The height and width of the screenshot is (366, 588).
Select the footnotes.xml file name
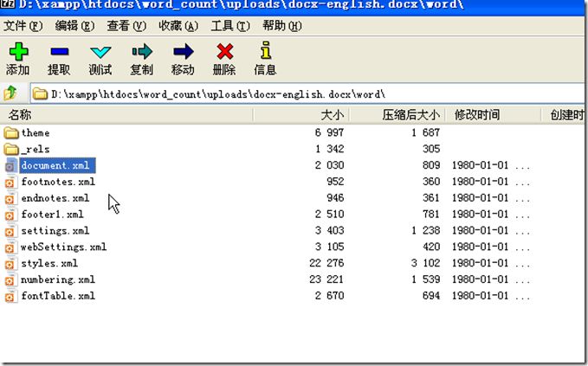coord(58,182)
